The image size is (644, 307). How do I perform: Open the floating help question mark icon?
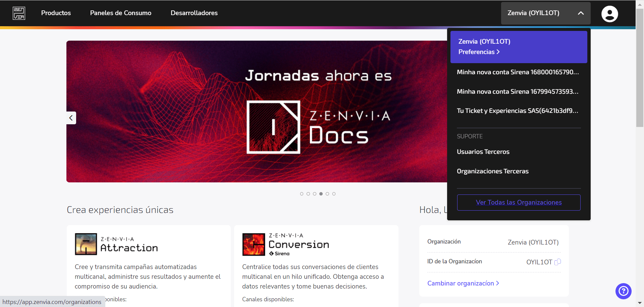pos(623,291)
